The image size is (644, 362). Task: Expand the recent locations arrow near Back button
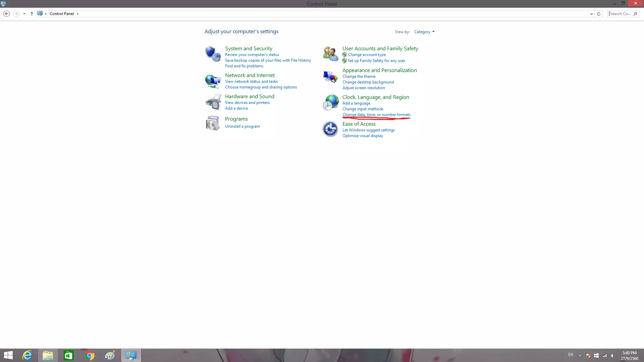point(24,14)
